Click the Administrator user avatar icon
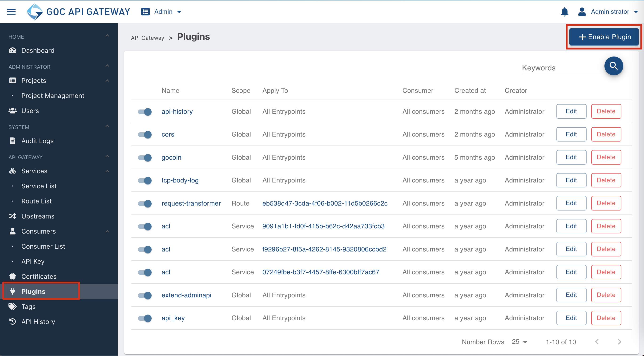 tap(582, 12)
